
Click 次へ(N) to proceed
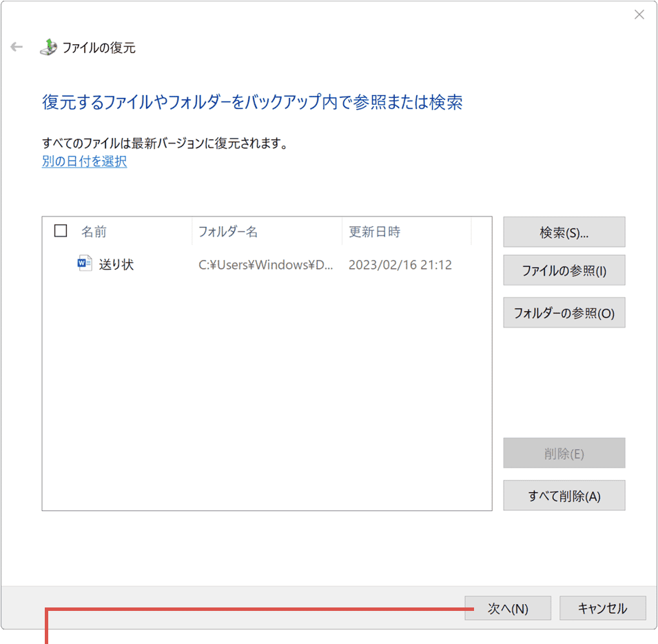pos(508,608)
